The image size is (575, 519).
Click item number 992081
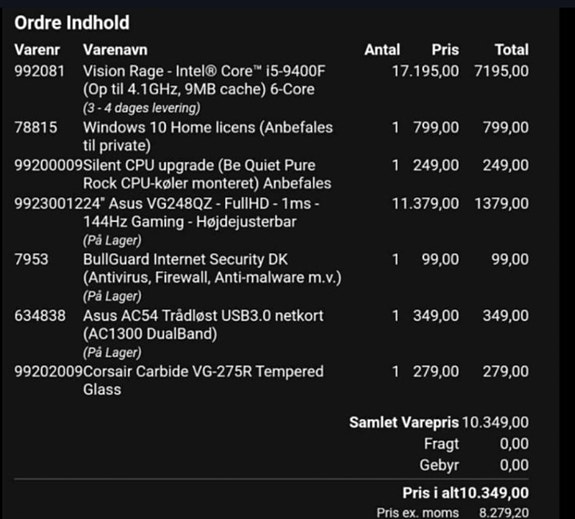pyautogui.click(x=40, y=71)
